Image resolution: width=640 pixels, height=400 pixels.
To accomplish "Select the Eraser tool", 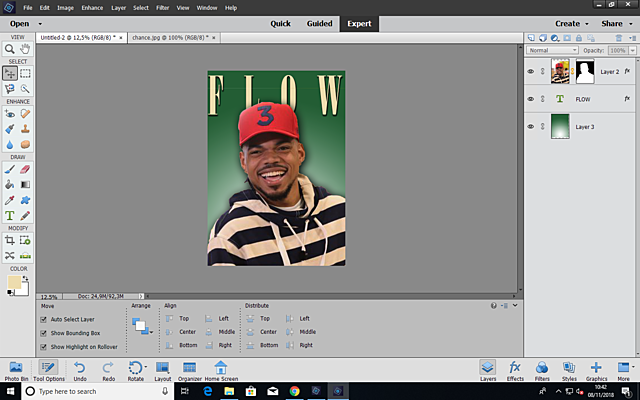I will pyautogui.click(x=25, y=169).
